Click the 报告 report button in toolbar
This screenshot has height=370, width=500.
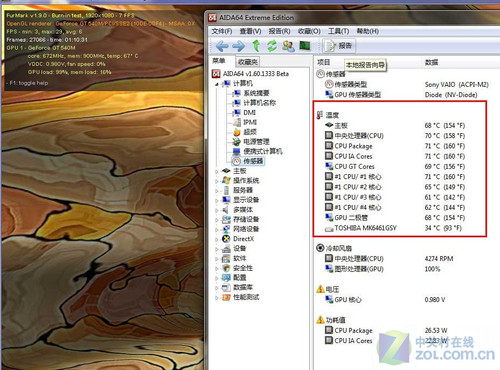(339, 46)
